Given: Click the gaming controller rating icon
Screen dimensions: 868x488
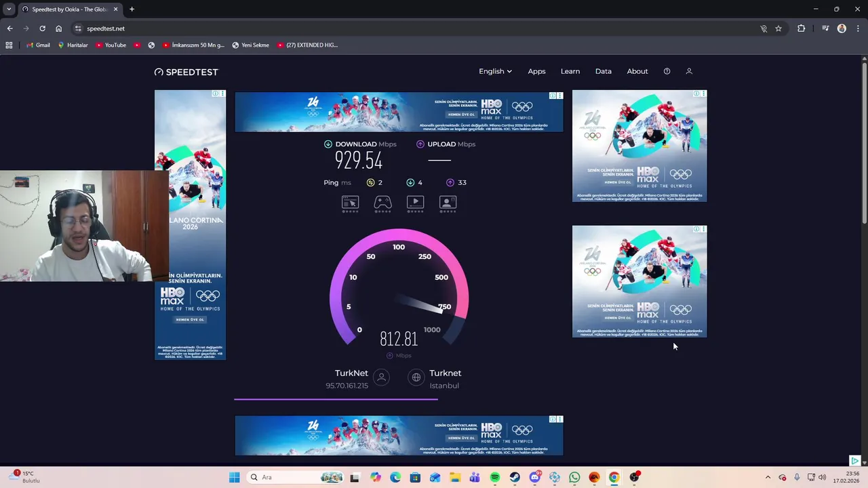Looking at the screenshot, I should pyautogui.click(x=382, y=203).
